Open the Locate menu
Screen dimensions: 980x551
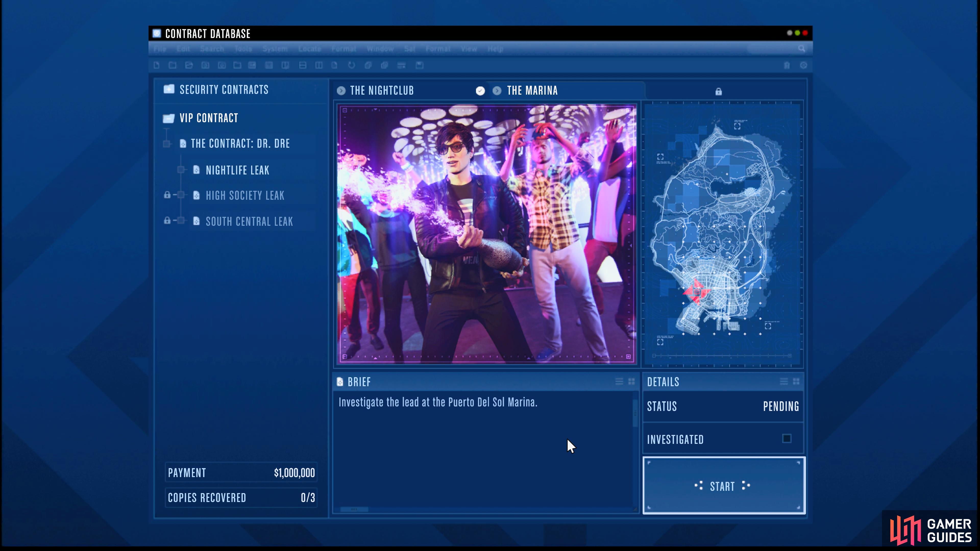click(309, 49)
